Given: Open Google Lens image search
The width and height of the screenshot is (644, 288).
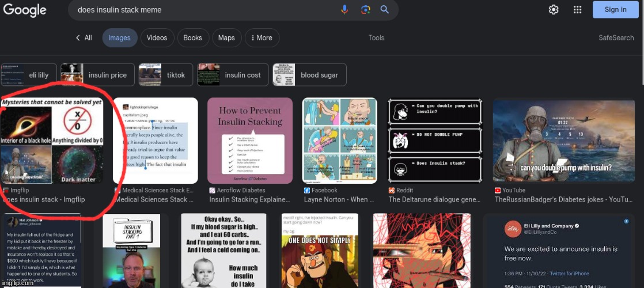Looking at the screenshot, I should (x=366, y=9).
